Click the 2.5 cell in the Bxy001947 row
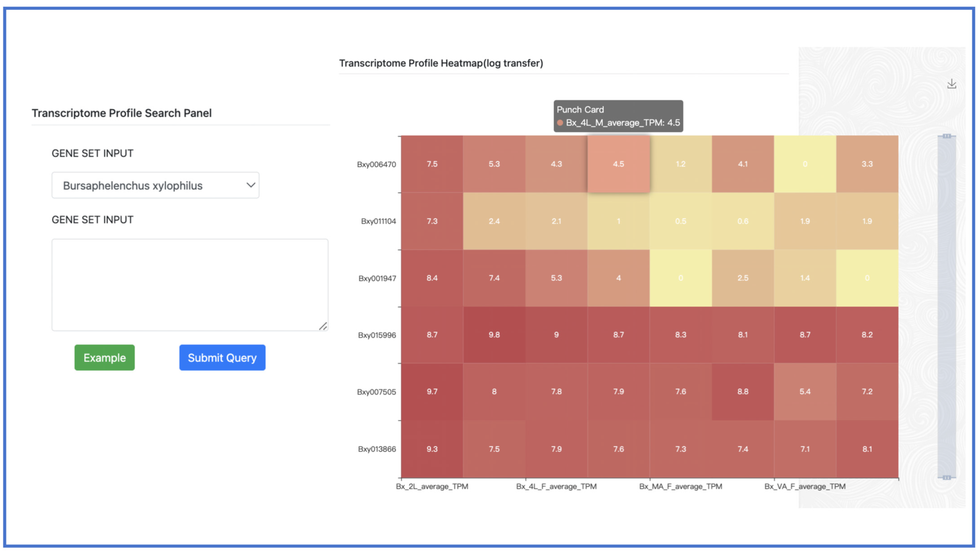The width and height of the screenshot is (980, 553). pos(743,278)
